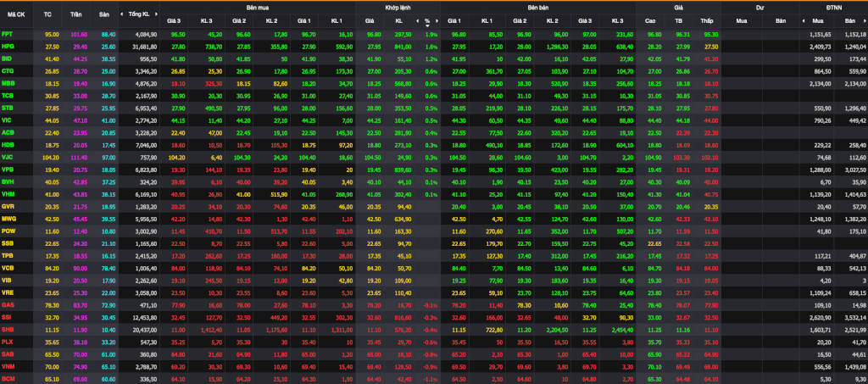Click GAS floor price 72.90
Screen dimensions: 868x384
point(108,305)
